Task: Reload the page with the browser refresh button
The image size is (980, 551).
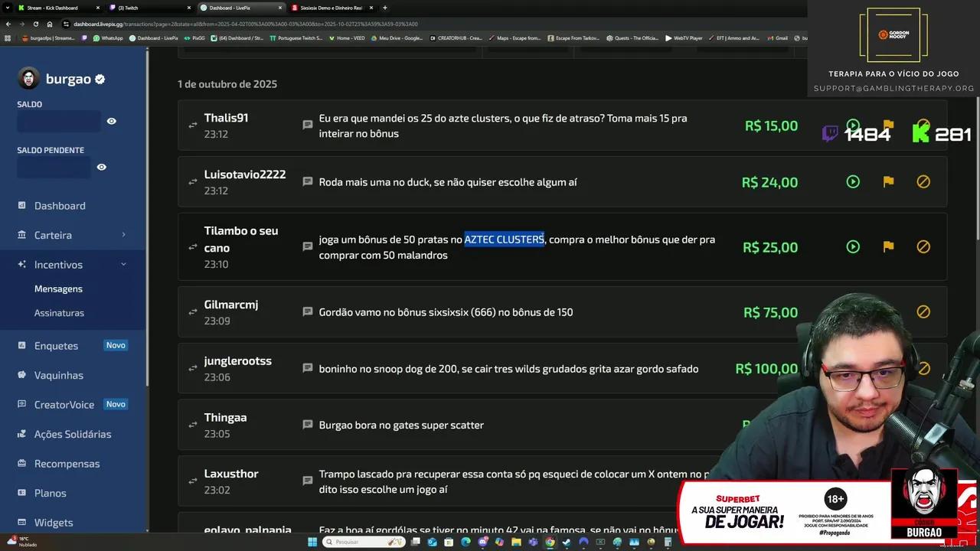Action: (x=35, y=24)
